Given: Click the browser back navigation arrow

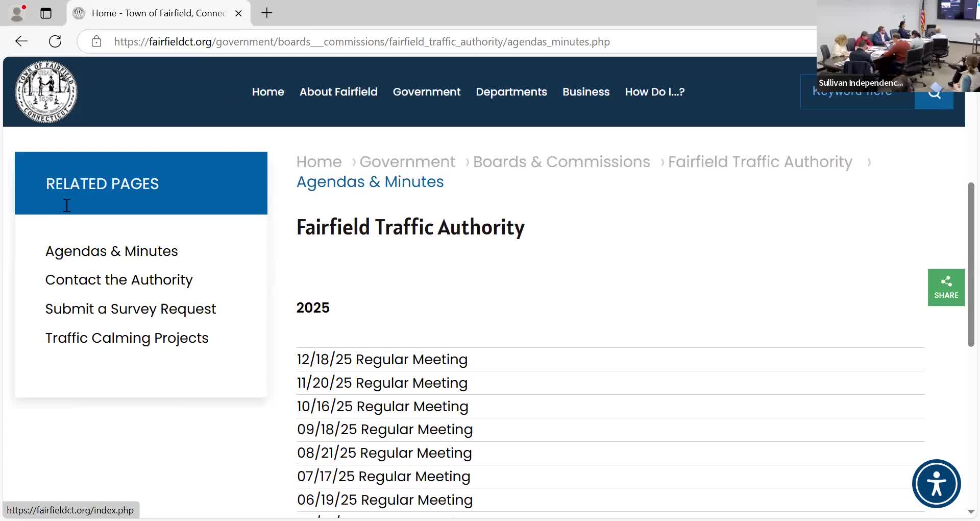Looking at the screenshot, I should point(21,41).
